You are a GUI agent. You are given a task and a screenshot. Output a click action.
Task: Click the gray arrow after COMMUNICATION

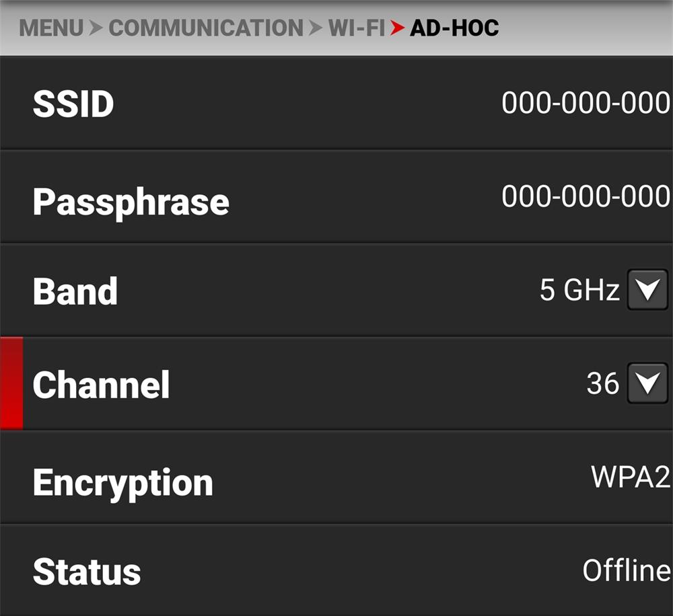(316, 28)
